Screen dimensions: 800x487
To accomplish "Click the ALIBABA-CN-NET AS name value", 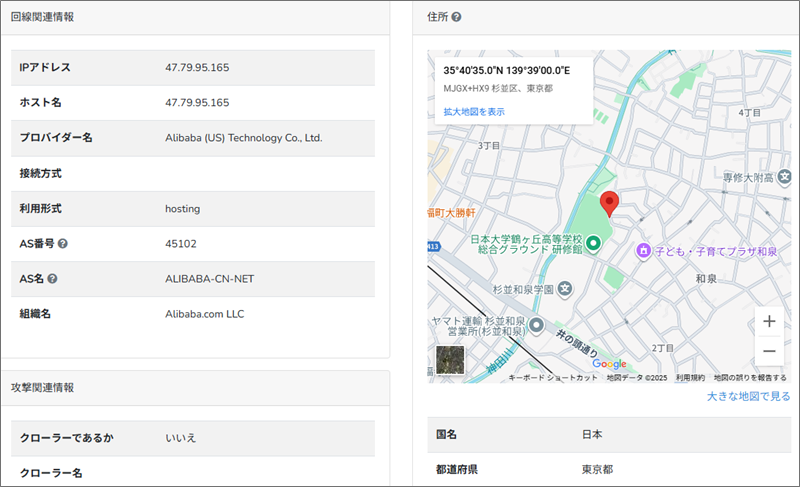I will 209,279.
